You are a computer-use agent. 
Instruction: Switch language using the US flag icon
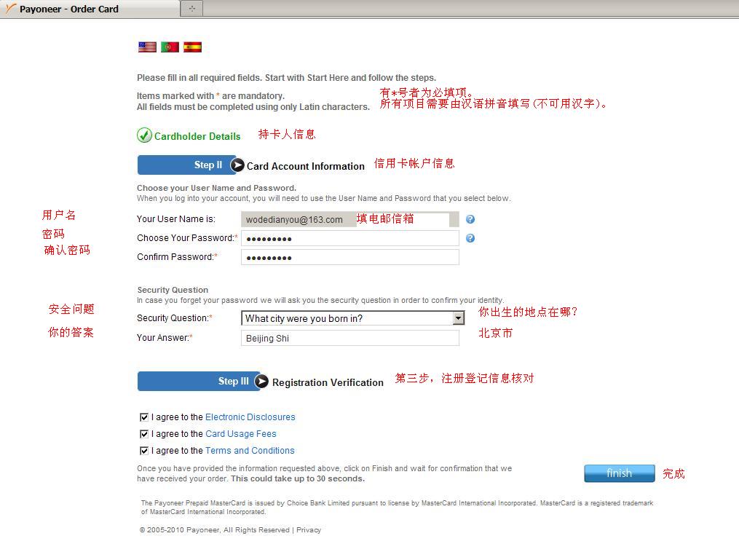pos(147,47)
